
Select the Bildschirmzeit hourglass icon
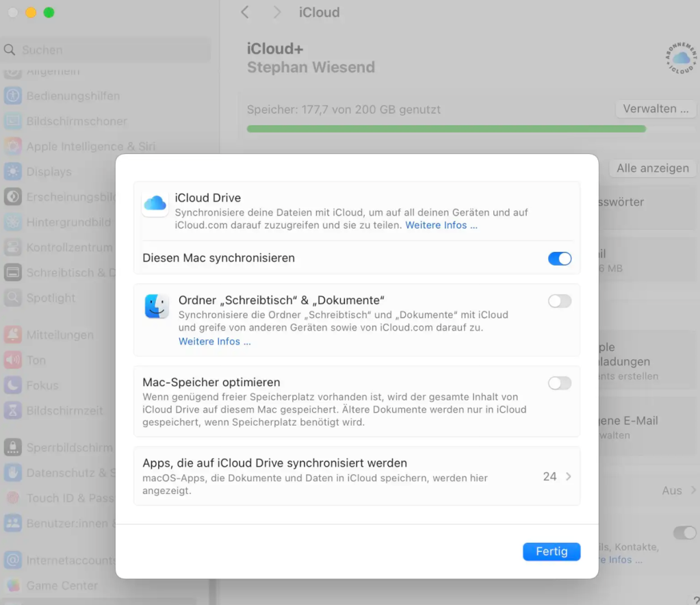(13, 411)
